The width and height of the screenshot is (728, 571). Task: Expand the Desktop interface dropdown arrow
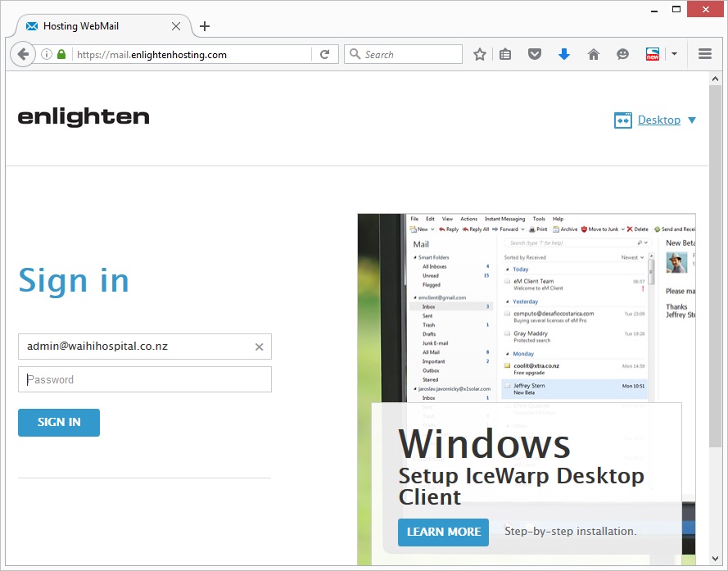pyautogui.click(x=691, y=120)
